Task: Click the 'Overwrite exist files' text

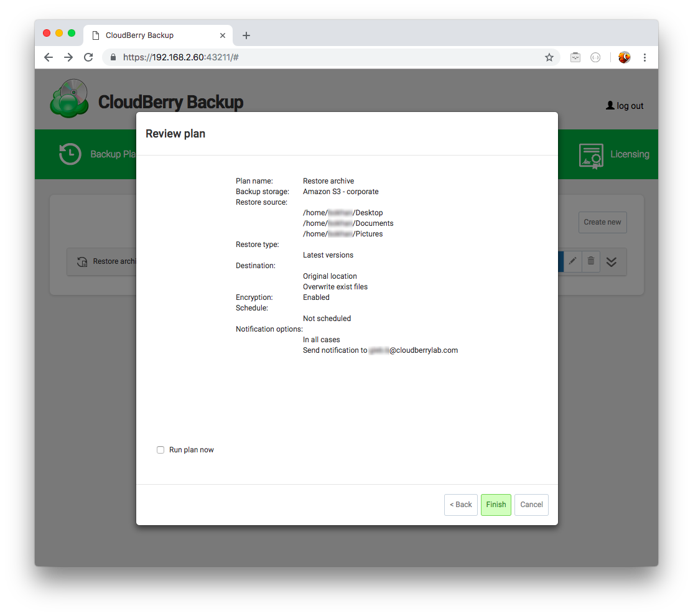Action: [x=335, y=287]
